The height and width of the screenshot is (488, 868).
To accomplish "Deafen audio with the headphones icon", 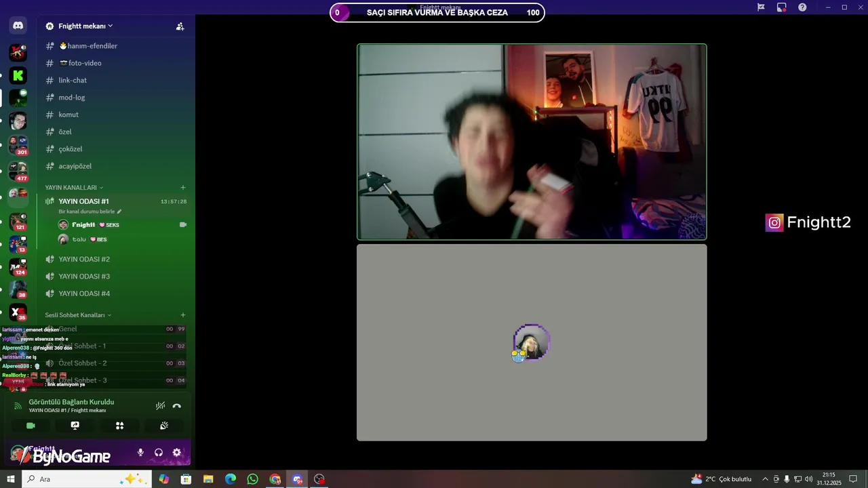I will click(x=159, y=453).
